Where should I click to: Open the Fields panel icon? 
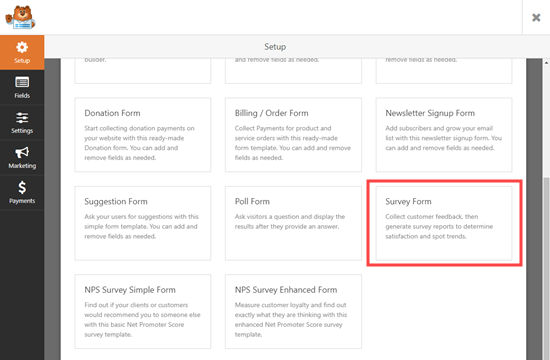[x=22, y=82]
